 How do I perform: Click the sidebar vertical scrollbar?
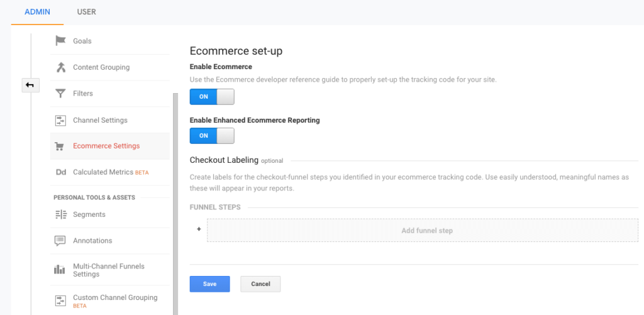175,204
